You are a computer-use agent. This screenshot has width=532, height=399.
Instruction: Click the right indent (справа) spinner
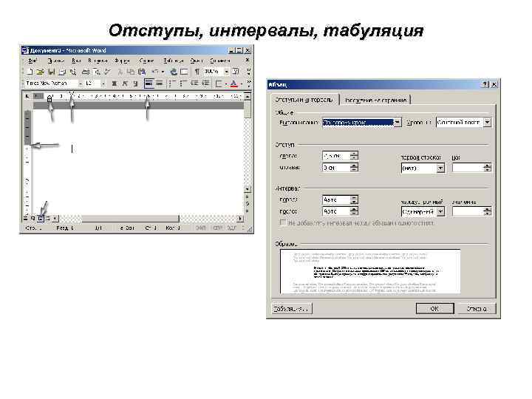tap(354, 167)
